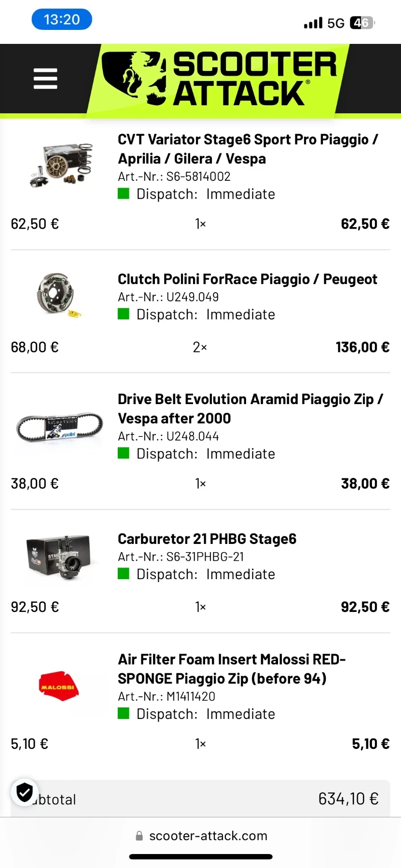Open the Carburetor 21 PHBG thumbnail
Screen dimensions: 401x868
[x=59, y=556]
